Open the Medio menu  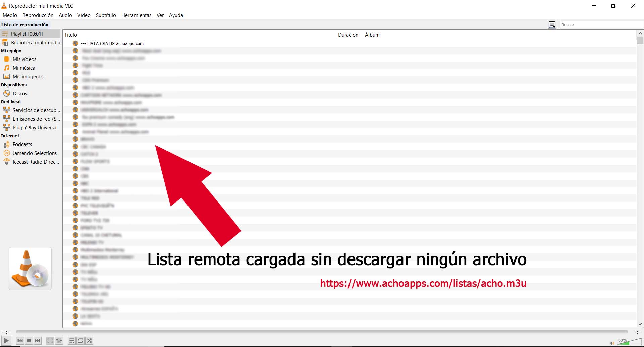10,15
